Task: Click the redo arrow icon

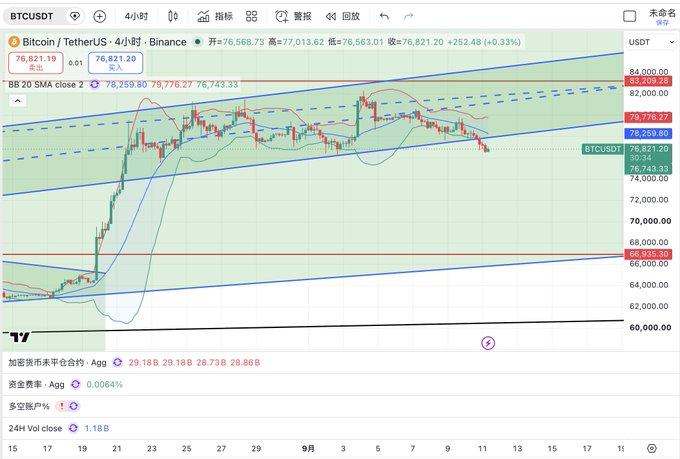Action: (409, 16)
